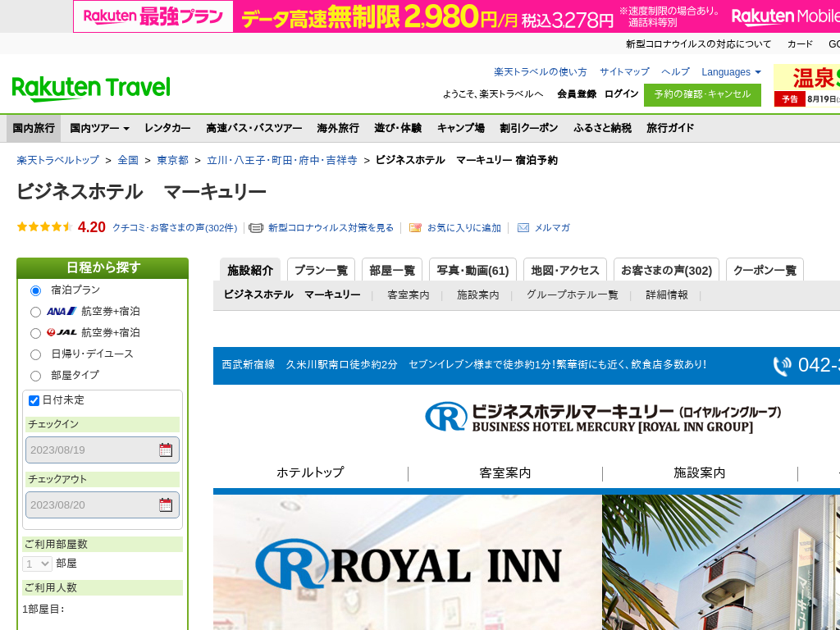840x630 pixels.
Task: Open the サイトマップ link
Action: 624,72
